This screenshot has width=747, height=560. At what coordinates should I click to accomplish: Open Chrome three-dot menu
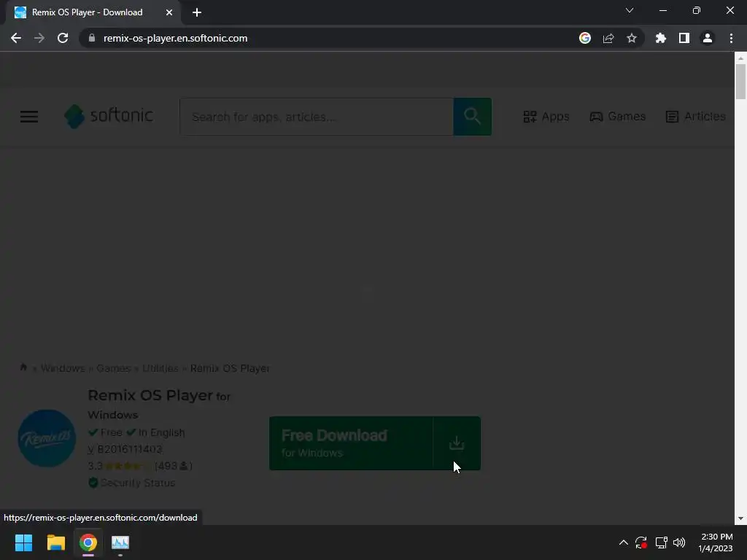pos(731,38)
